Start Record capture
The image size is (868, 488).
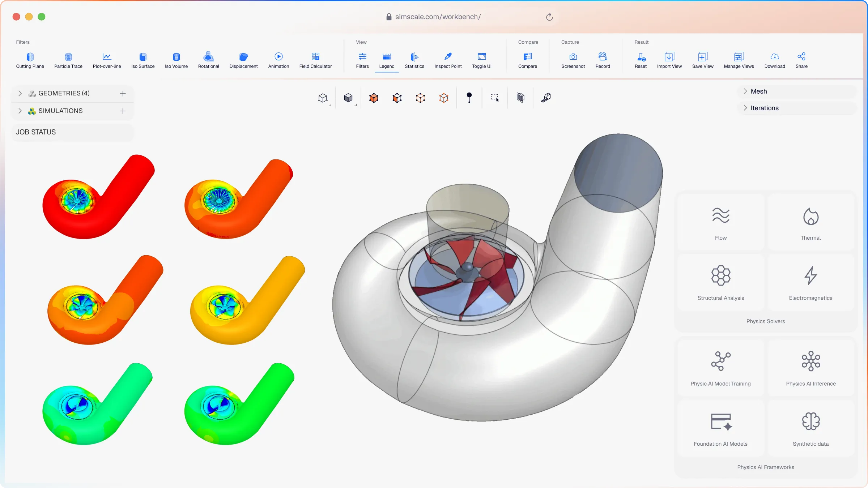(x=603, y=60)
